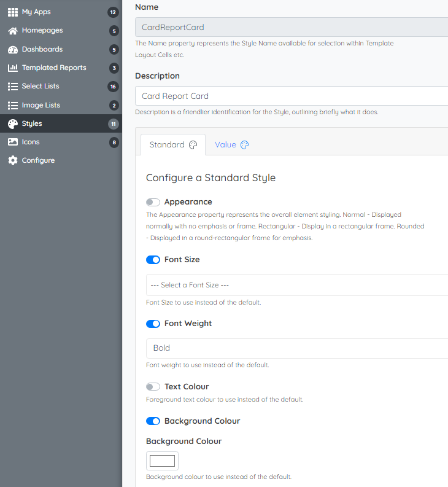
Task: Click the Text Colour label text
Action: click(187, 387)
